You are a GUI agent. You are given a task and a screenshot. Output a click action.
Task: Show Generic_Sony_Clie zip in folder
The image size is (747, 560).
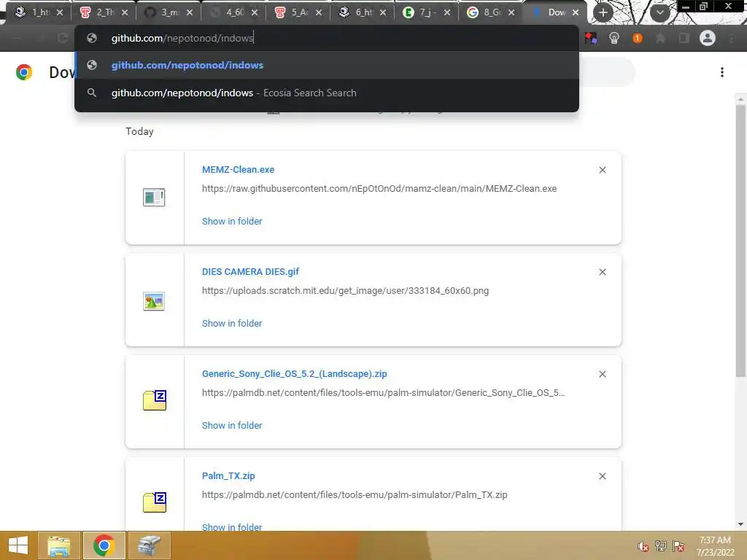[x=232, y=425]
